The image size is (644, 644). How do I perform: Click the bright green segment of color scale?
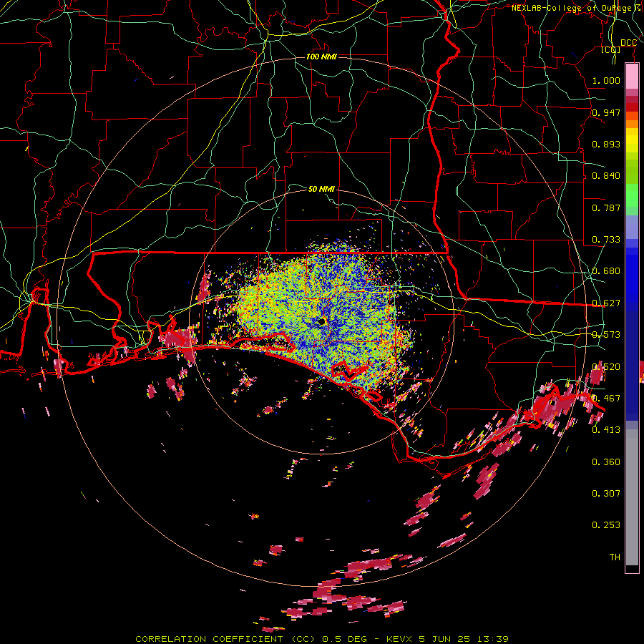[x=632, y=195]
